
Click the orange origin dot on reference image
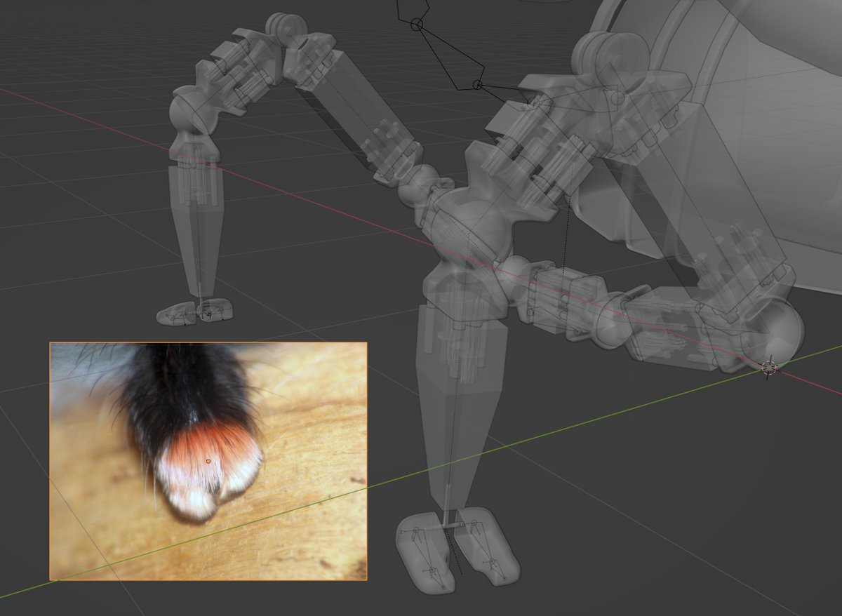pyautogui.click(x=208, y=461)
